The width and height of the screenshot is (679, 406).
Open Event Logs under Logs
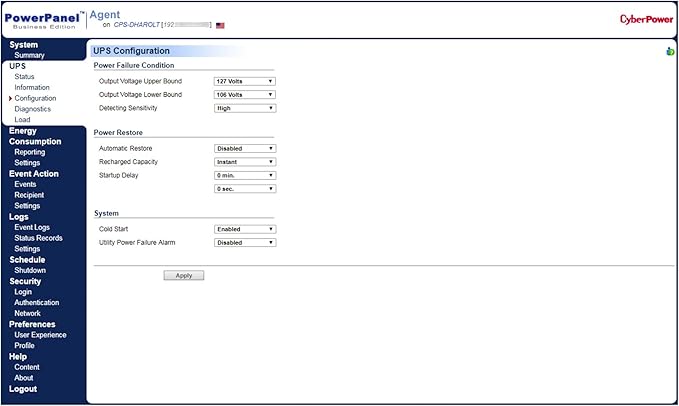pos(32,227)
